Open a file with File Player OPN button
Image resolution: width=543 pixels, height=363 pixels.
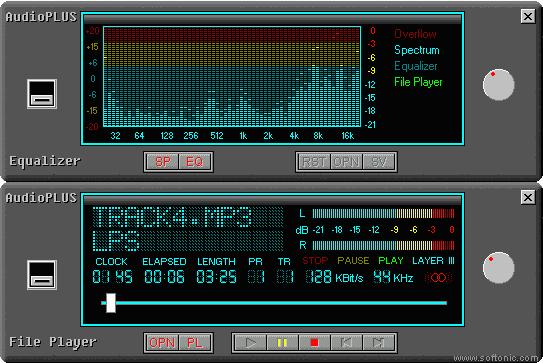(x=162, y=343)
